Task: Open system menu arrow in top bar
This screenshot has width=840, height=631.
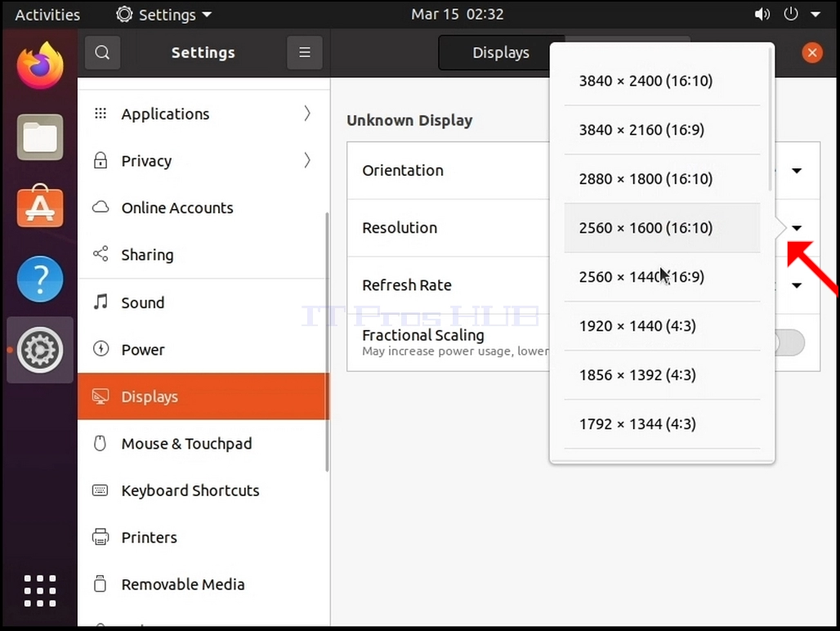Action: [x=815, y=15]
